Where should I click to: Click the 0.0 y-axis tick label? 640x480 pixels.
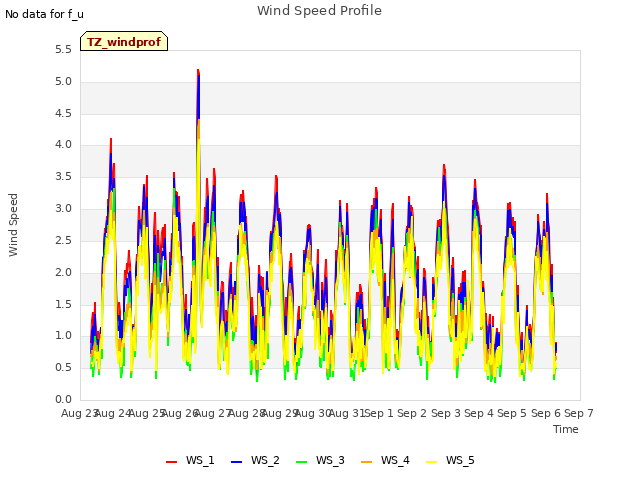(63, 400)
